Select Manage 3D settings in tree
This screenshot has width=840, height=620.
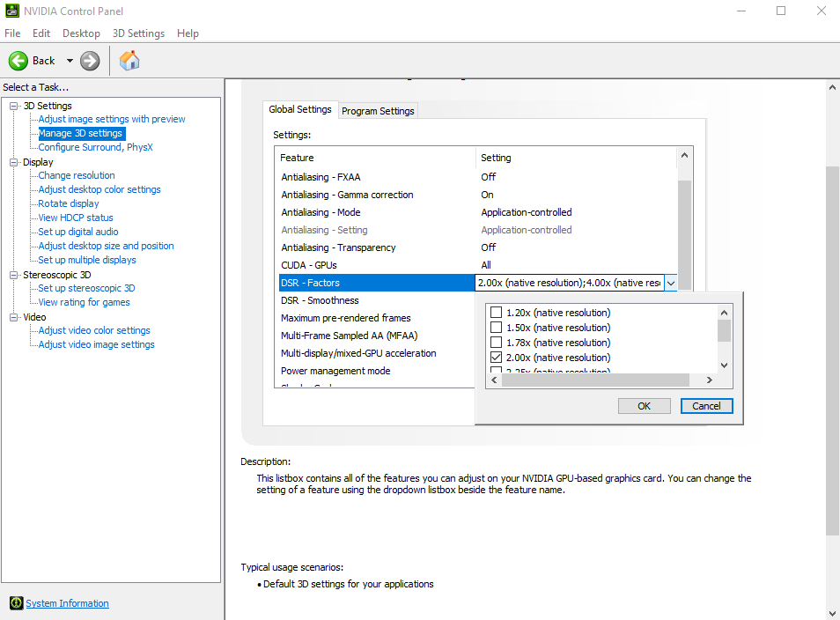click(x=80, y=133)
